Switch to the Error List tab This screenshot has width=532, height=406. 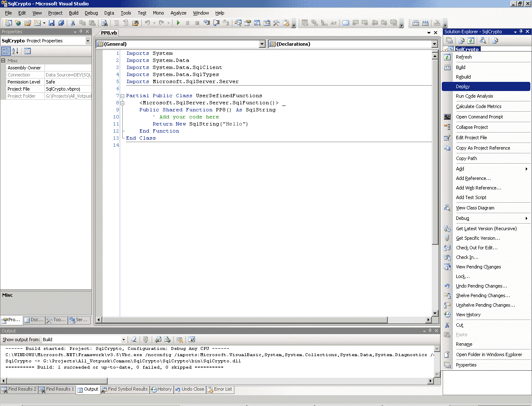(219, 389)
